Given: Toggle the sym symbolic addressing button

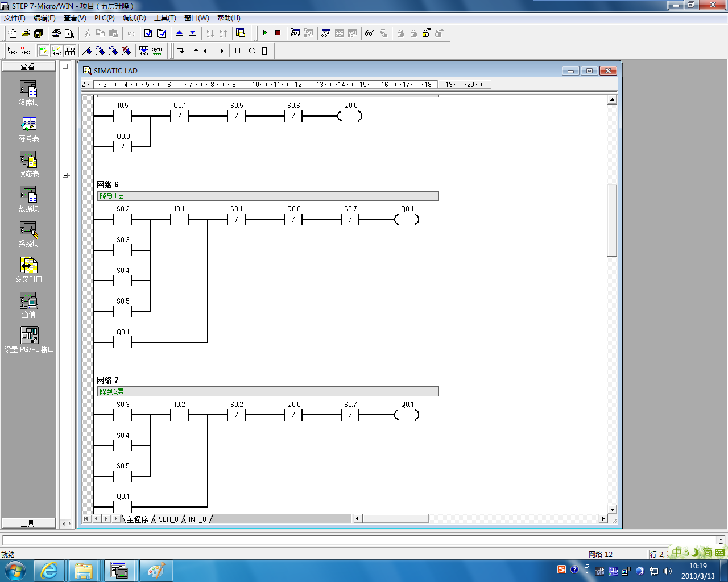Looking at the screenshot, I should (157, 51).
